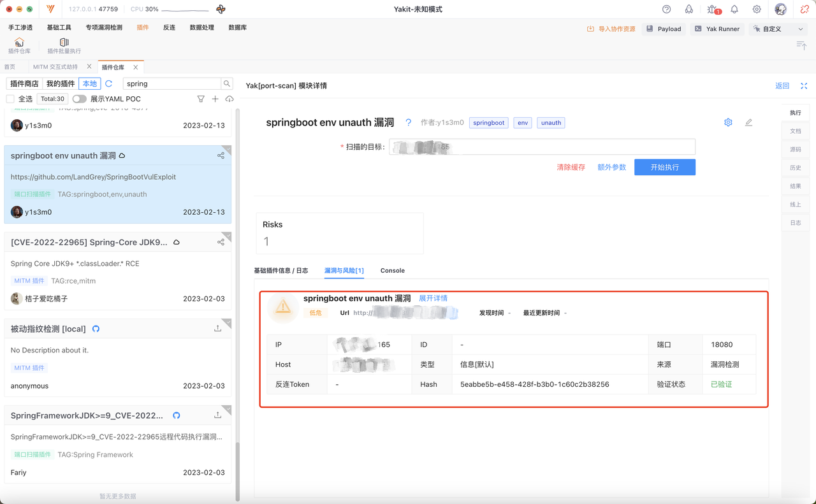Screen dimensions: 816x504
Task: Click the collapse menu icon below 自定义
Action: [x=801, y=45]
